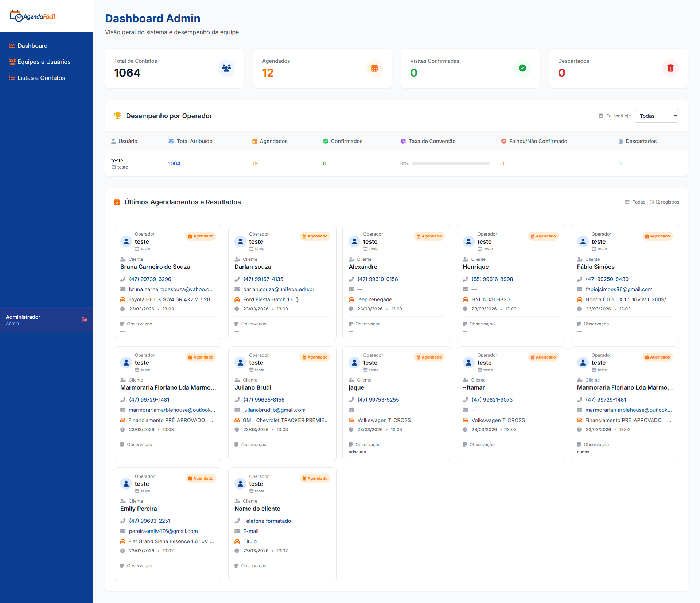Click the Taxa de Conversão progress bar
The width and height of the screenshot is (700, 603).
coord(450,163)
